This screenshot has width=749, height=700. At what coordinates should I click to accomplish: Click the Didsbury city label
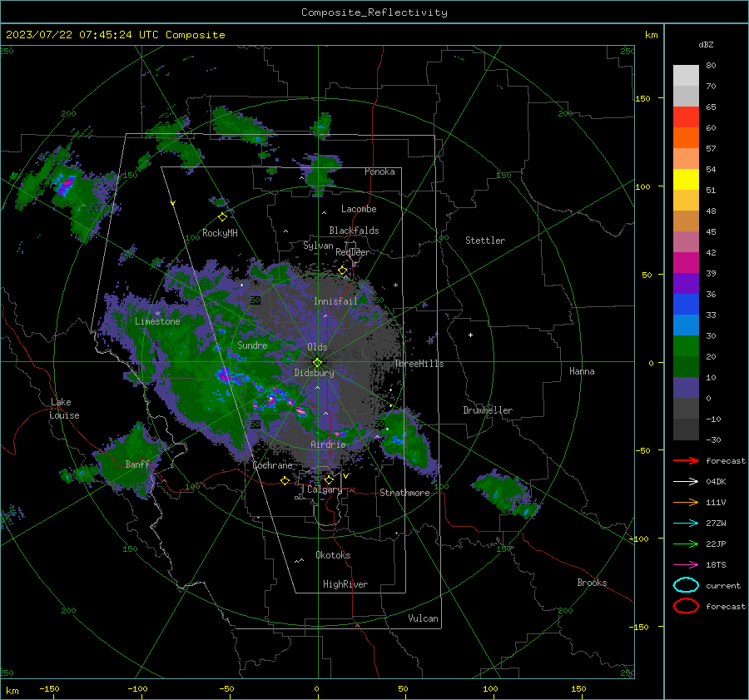point(314,373)
